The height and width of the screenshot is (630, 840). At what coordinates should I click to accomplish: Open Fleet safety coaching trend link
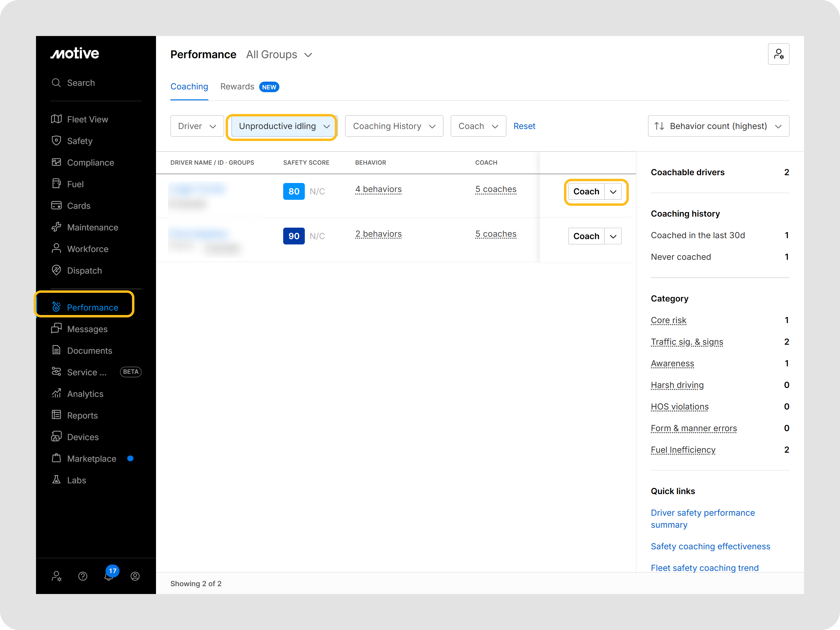(x=704, y=568)
